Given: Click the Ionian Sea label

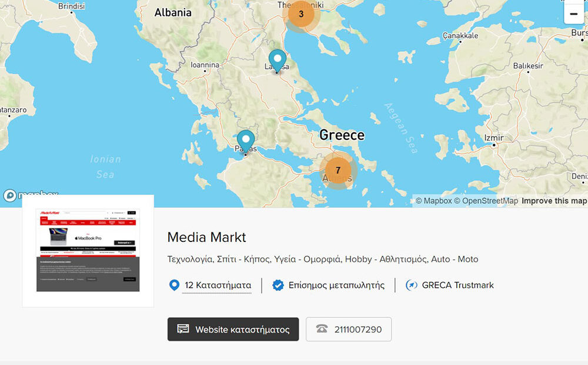Looking at the screenshot, I should coord(105,167).
